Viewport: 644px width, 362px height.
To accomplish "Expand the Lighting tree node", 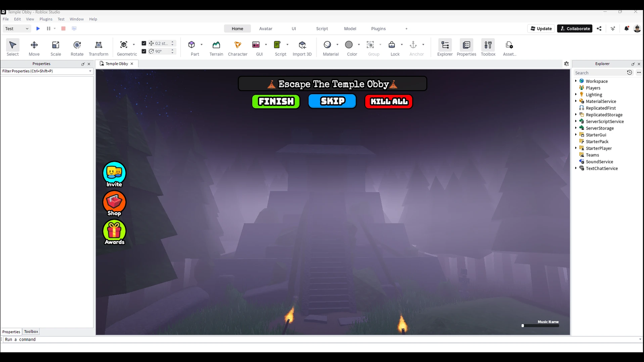I will coord(576,95).
